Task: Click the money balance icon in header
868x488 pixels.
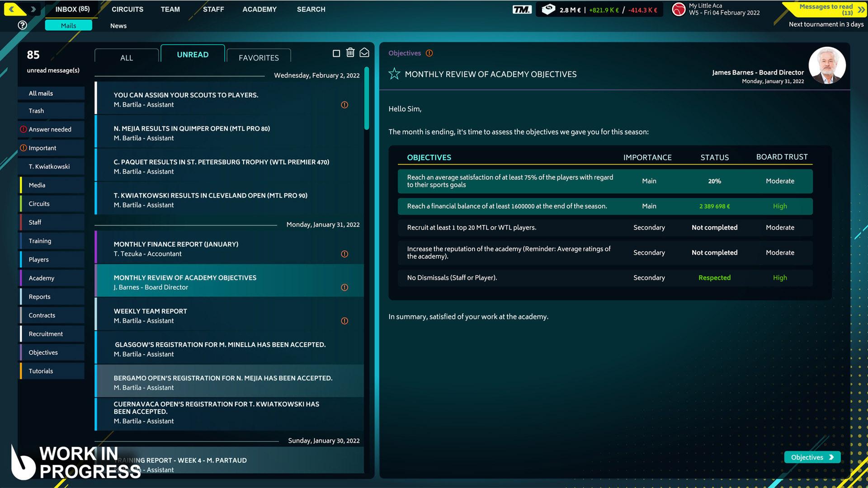Action: tap(548, 9)
